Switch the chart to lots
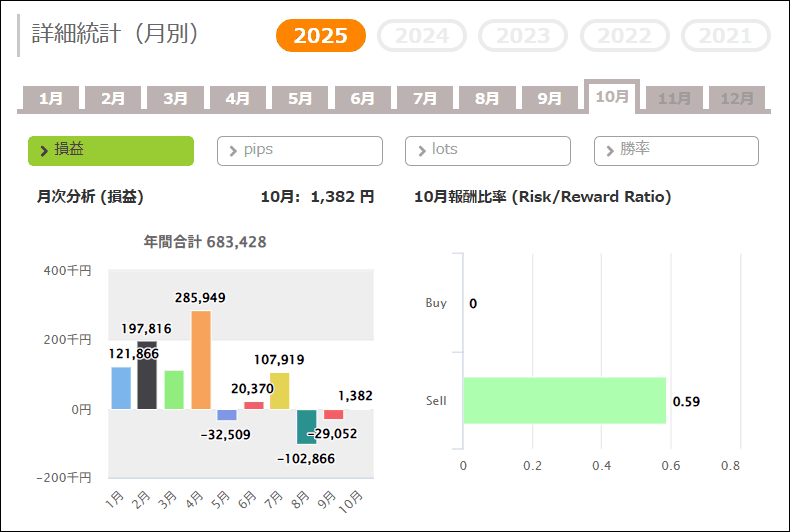Viewport: 790px width, 532px height. click(x=488, y=150)
